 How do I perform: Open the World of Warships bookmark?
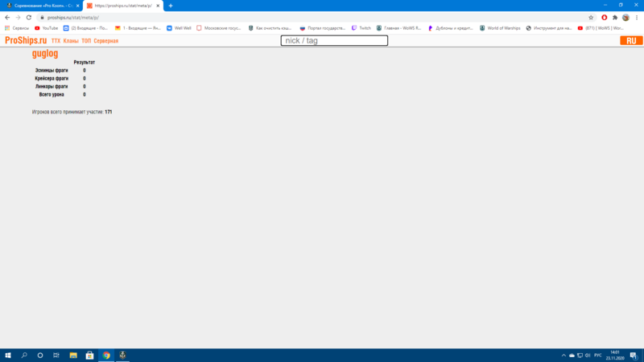pyautogui.click(x=500, y=28)
